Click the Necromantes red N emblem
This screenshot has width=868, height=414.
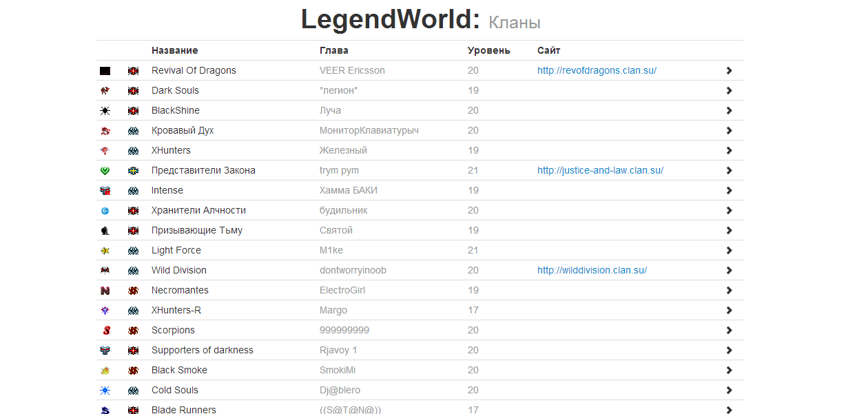pos(105,291)
